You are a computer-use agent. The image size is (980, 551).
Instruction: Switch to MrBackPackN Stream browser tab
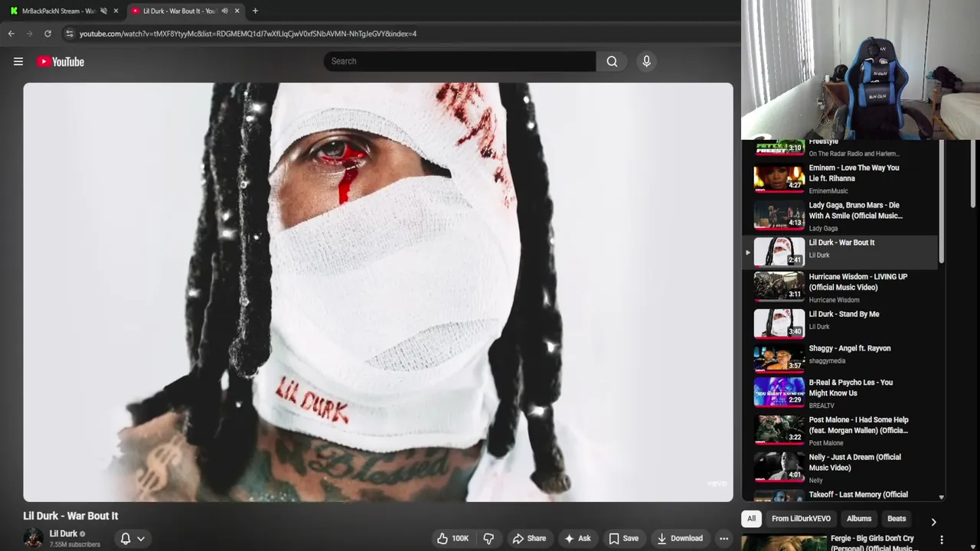click(59, 11)
